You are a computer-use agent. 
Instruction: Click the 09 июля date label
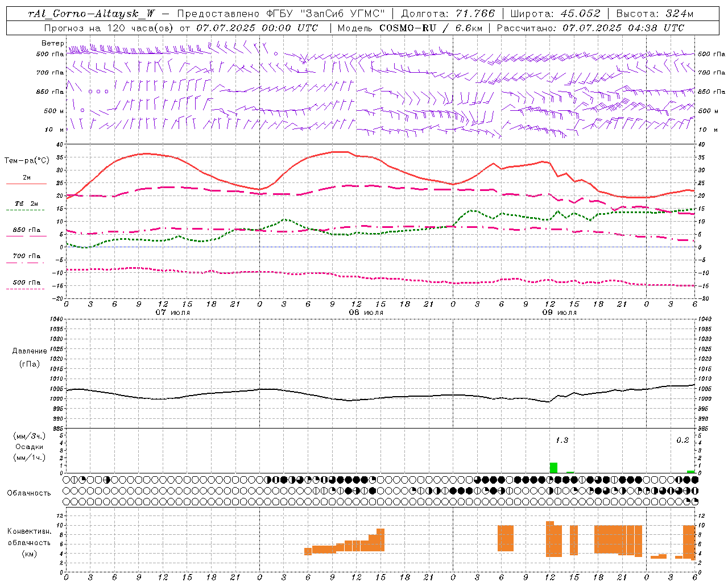click(x=559, y=313)
